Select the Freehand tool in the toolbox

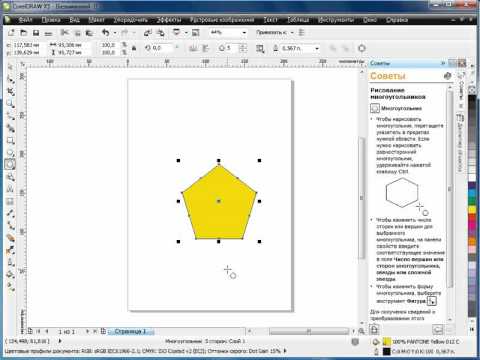10,116
